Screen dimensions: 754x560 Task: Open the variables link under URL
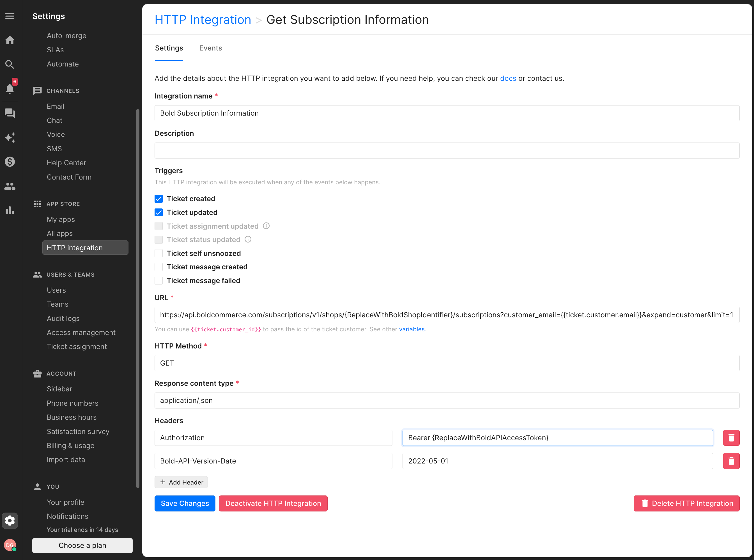pyautogui.click(x=412, y=329)
